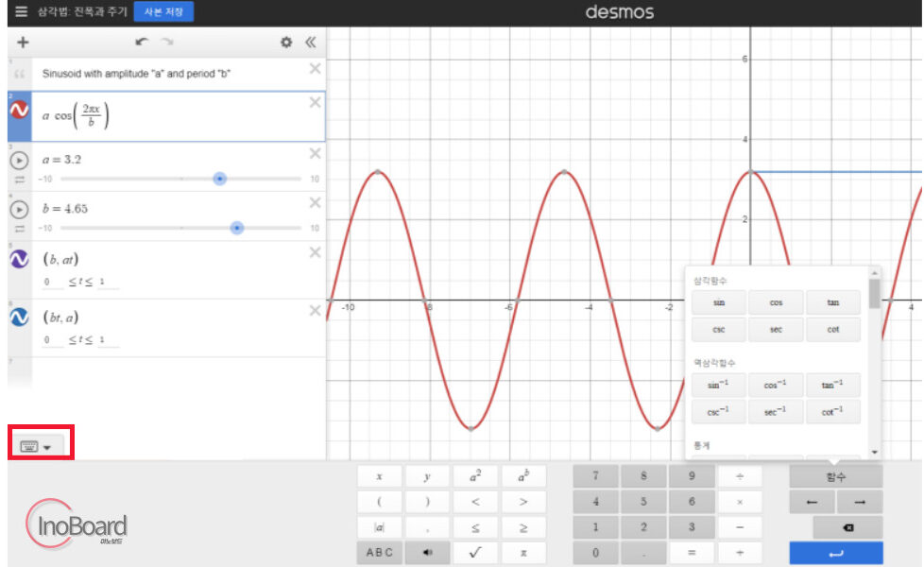Change loop mode of slider b
The height and width of the screenshot is (567, 924).
pyautogui.click(x=20, y=229)
